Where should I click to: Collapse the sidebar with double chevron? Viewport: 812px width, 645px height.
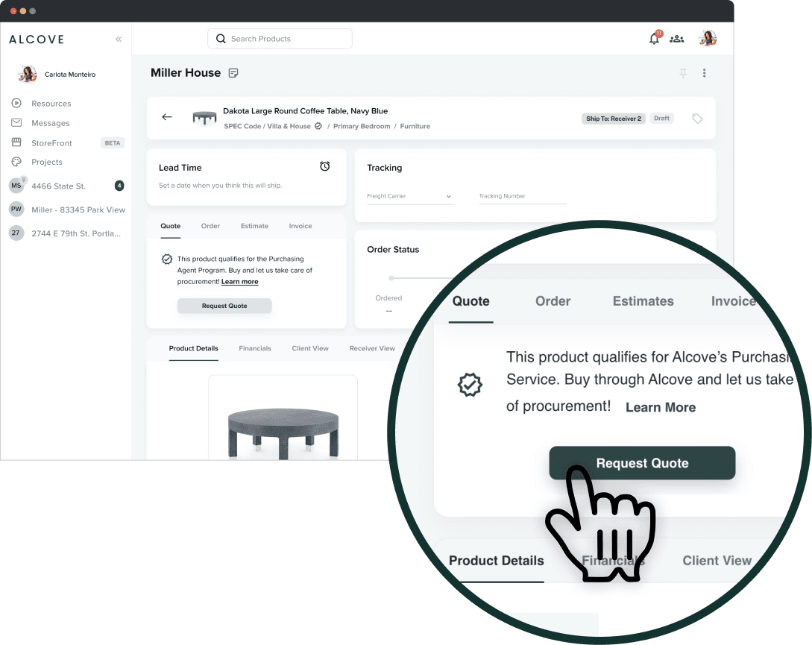[x=119, y=40]
